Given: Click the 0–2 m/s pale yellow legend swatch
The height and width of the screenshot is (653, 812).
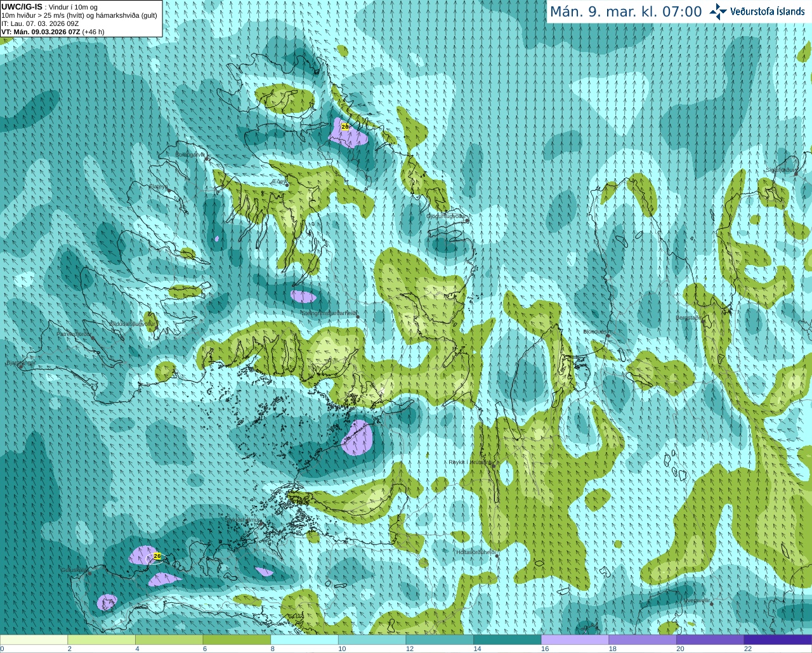Looking at the screenshot, I should pos(34,640).
